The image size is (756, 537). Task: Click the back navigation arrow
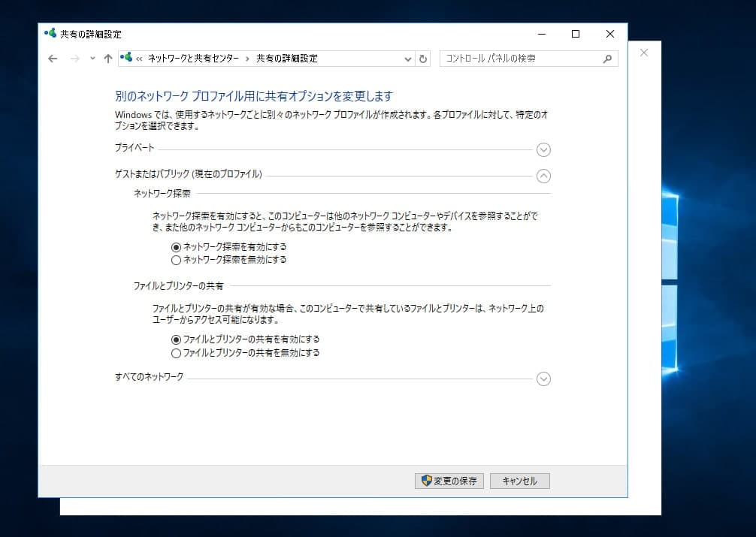53,59
